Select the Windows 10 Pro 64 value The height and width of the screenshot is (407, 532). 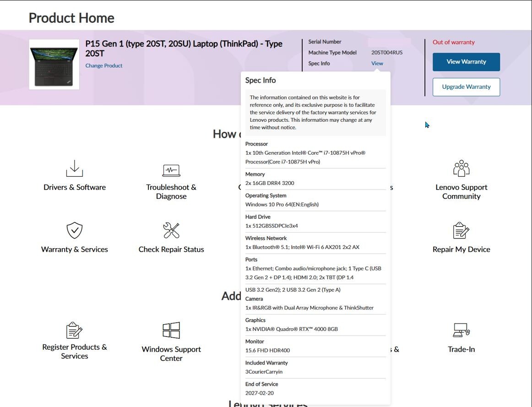pyautogui.click(x=282, y=205)
